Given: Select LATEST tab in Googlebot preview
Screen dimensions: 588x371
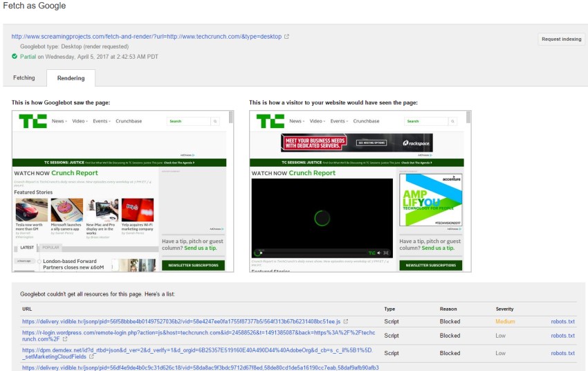Looking at the screenshot, I should 26,248.
